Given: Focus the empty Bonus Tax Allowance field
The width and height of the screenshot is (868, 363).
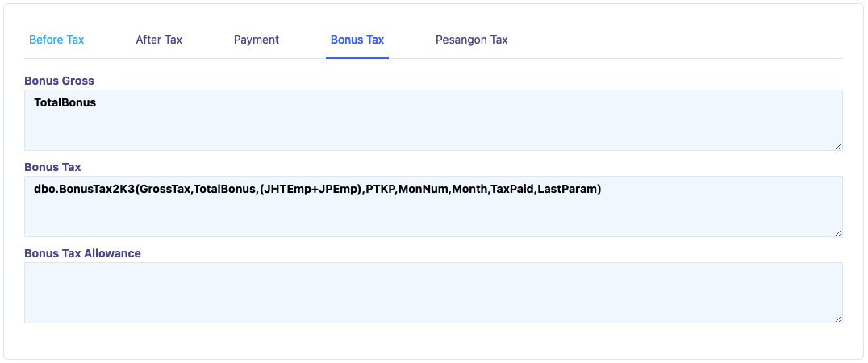Looking at the screenshot, I should (433, 292).
